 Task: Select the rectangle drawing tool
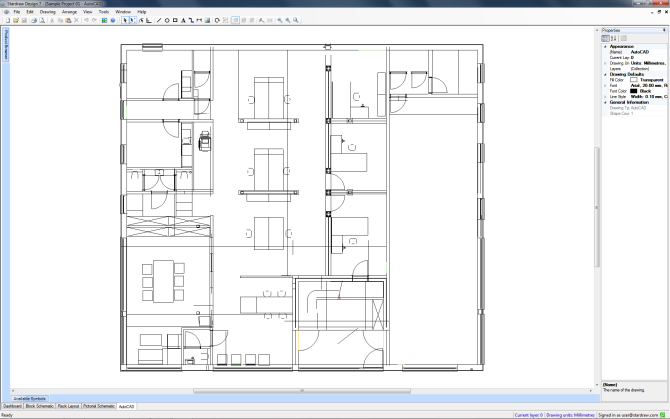(x=175, y=20)
